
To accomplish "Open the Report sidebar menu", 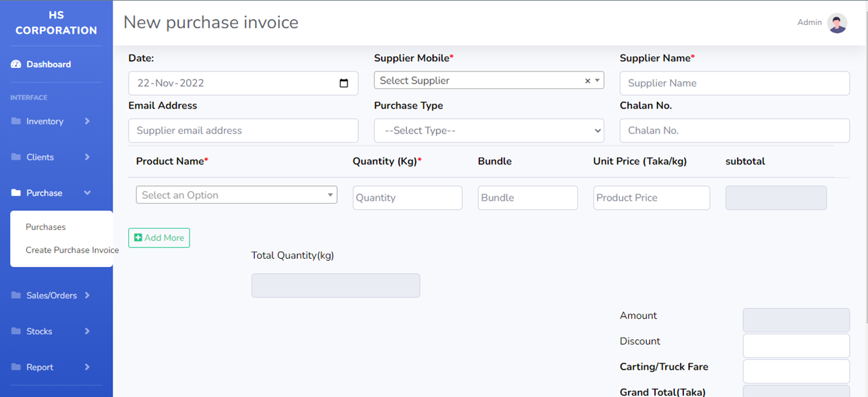I will pos(51,367).
